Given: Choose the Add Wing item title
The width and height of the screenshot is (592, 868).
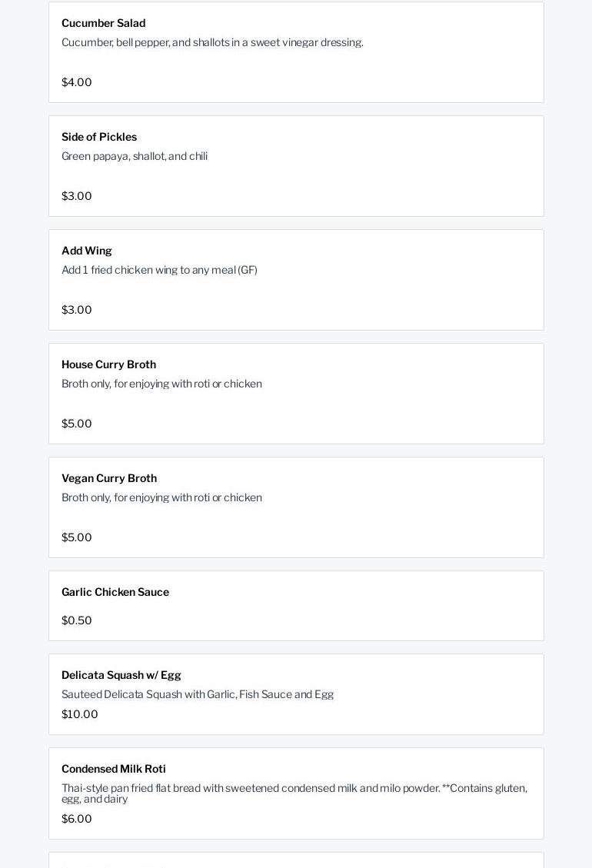Looking at the screenshot, I should coord(87,251).
